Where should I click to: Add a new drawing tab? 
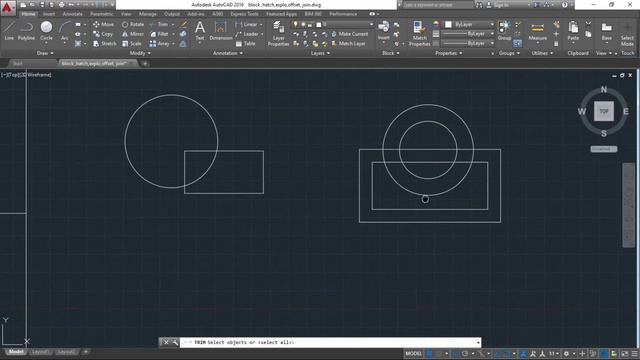pyautogui.click(x=145, y=63)
